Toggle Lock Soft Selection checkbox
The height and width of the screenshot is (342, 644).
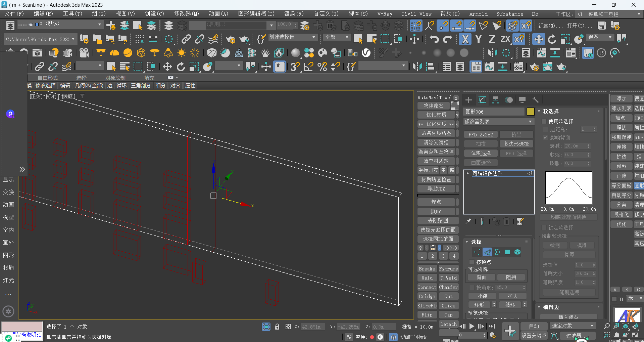544,227
